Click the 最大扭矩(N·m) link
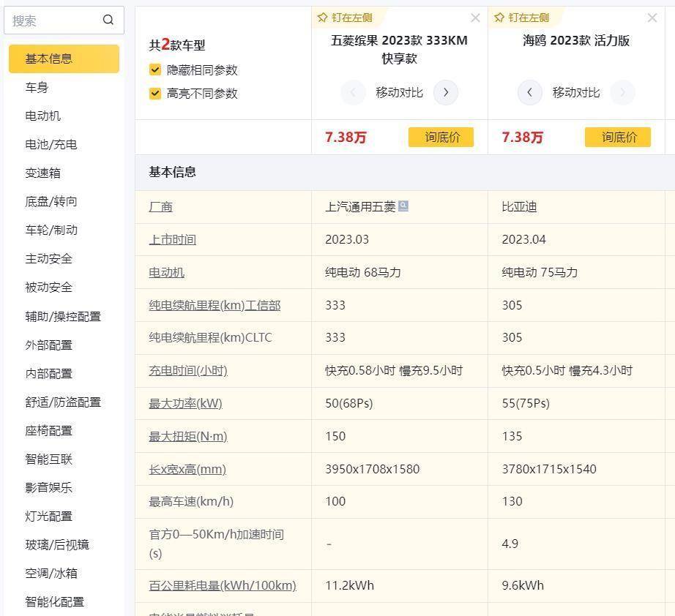The image size is (675, 616). tap(188, 436)
